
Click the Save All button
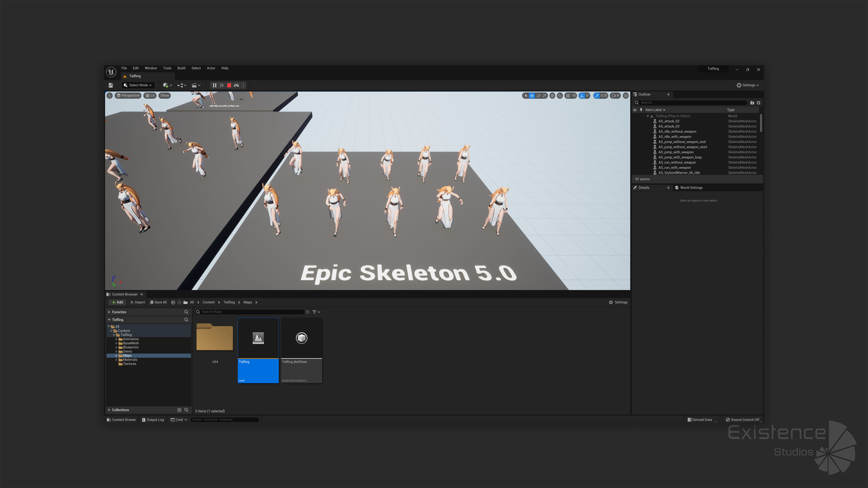(158, 302)
